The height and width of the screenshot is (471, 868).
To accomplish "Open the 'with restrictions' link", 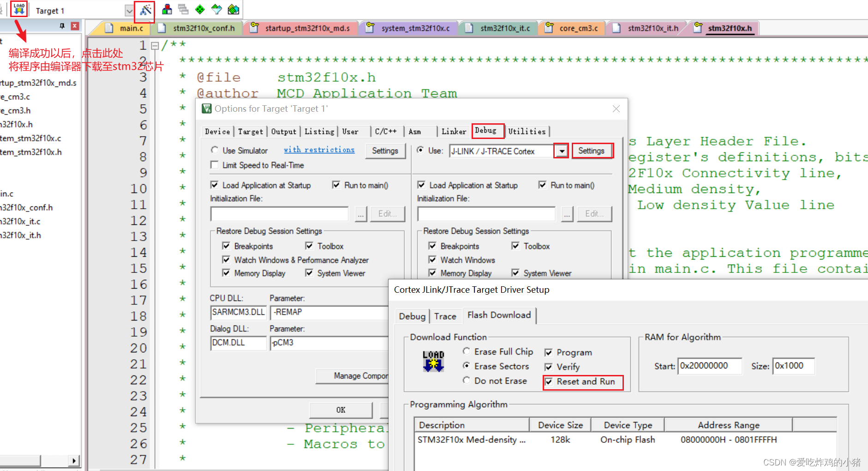I will 319,150.
